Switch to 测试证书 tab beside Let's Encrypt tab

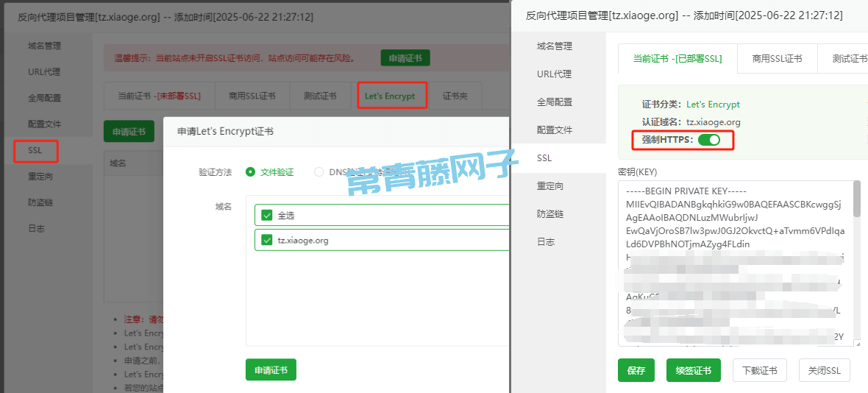(320, 96)
